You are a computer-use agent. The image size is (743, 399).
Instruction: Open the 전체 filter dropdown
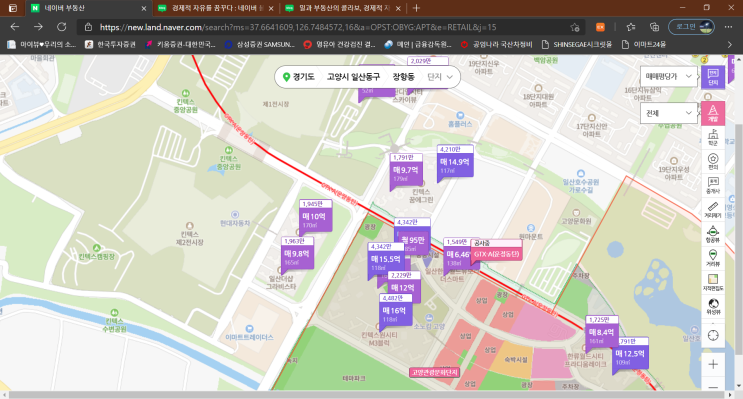tap(669, 113)
